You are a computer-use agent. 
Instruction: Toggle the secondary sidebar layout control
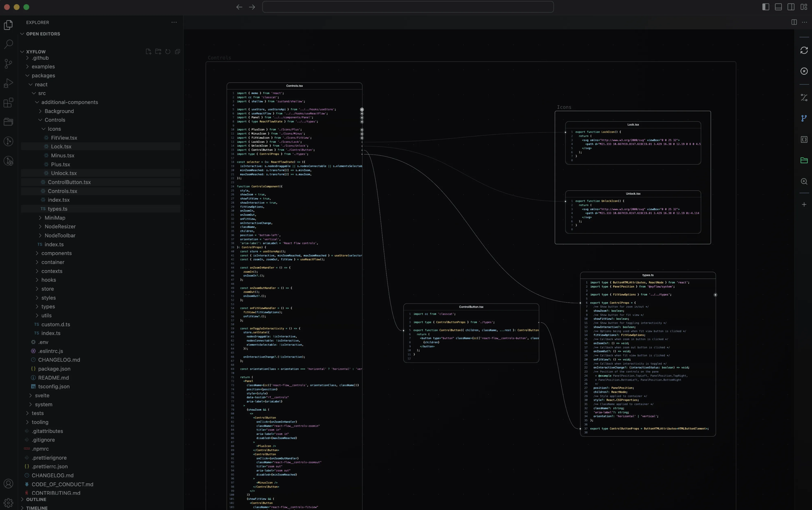pos(790,7)
